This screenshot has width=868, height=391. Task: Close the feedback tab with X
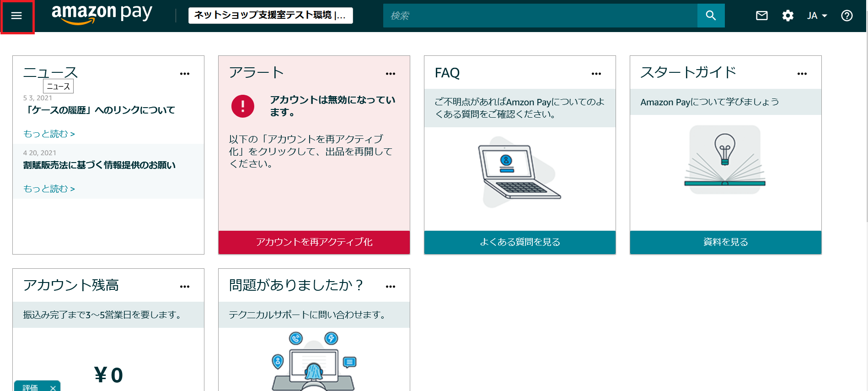(53, 388)
